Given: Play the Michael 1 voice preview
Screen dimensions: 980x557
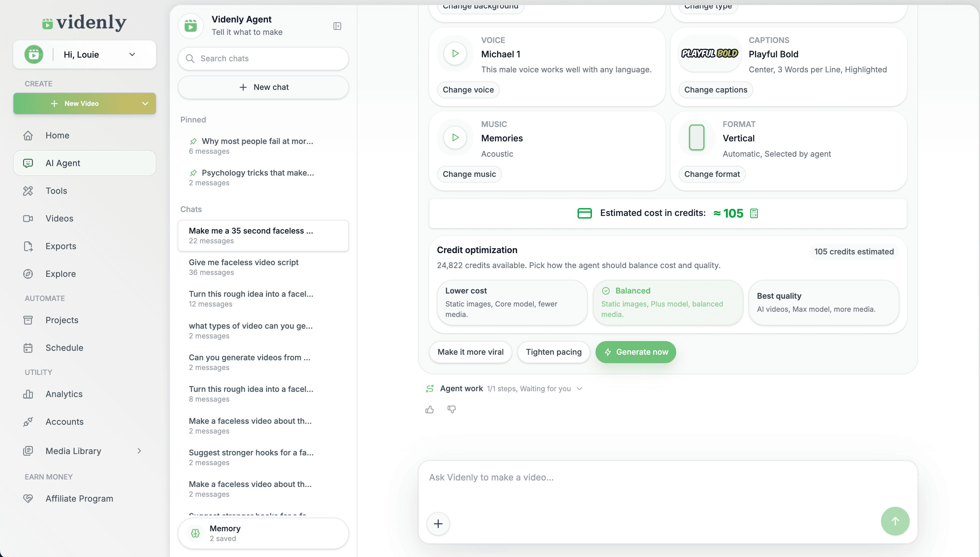Looking at the screenshot, I should (455, 53).
